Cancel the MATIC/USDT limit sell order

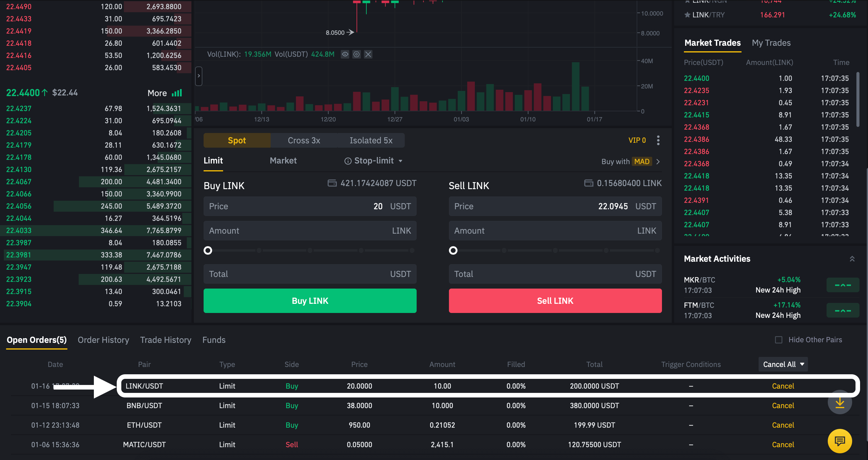(783, 445)
